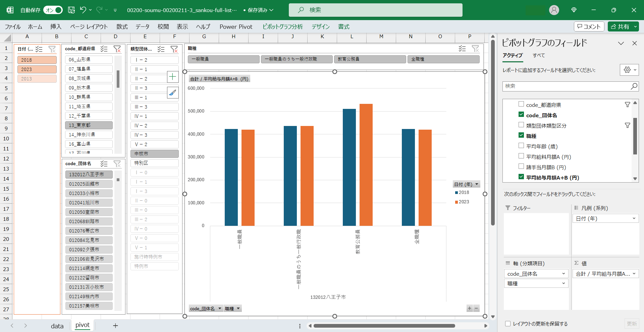Open the chart styles brush icon
Image resolution: width=644 pixels, height=332 pixels.
[x=173, y=92]
